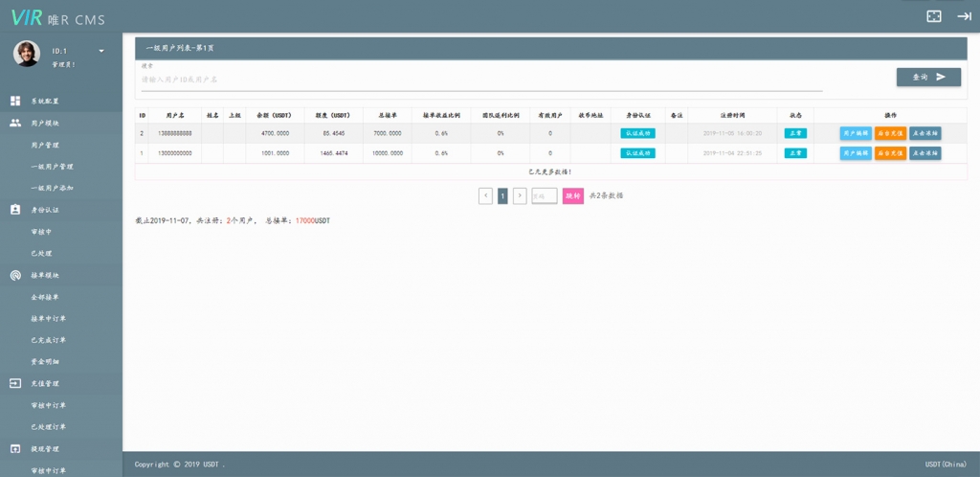Go to the previous page arrow
Viewport: 980px width, 477px height.
pyautogui.click(x=486, y=195)
